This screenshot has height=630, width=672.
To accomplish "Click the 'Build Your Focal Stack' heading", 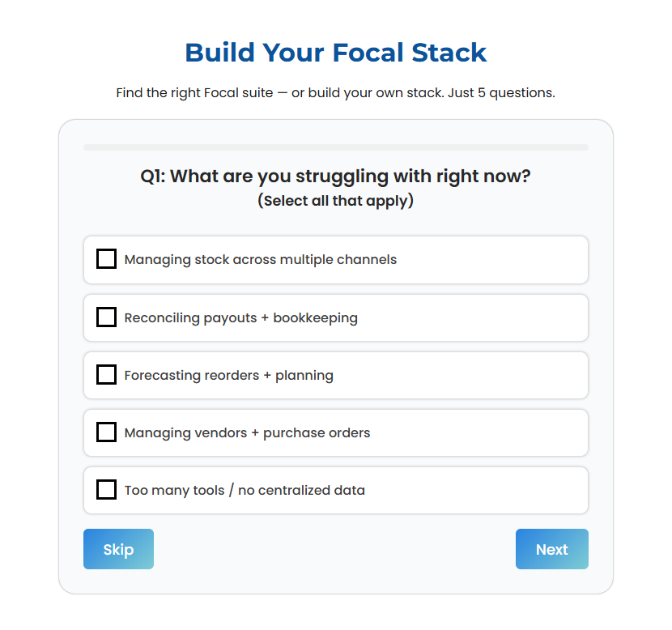I will pyautogui.click(x=335, y=53).
